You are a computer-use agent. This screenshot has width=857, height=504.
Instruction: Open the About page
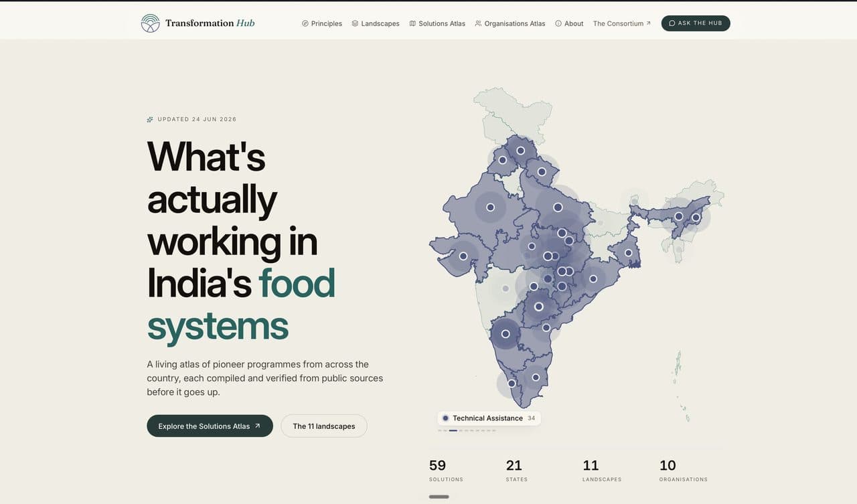coord(569,23)
